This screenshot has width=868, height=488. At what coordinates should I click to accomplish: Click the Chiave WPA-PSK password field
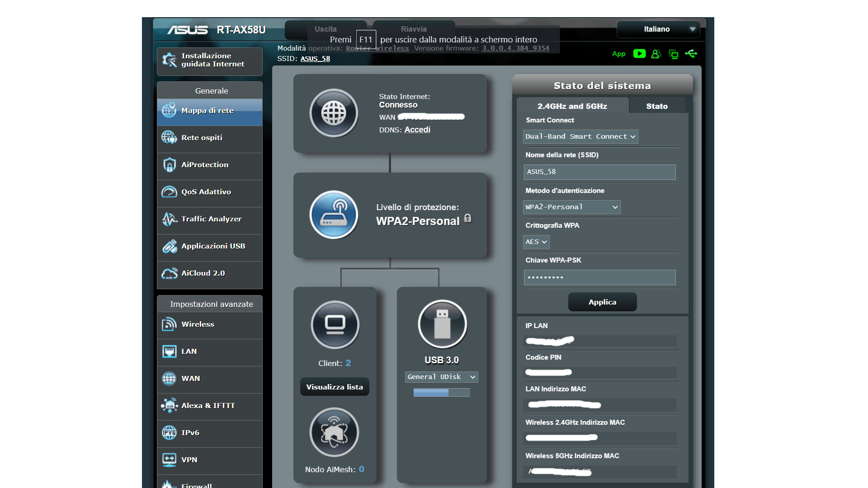[x=599, y=277]
